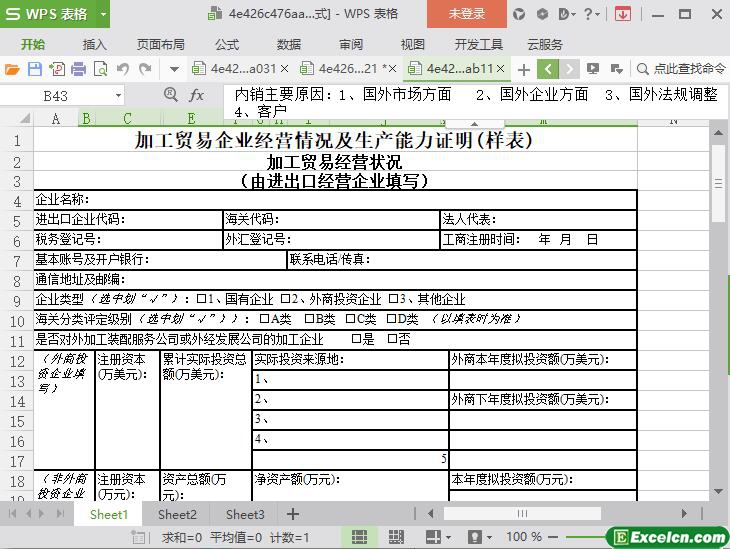Viewport: 730px width, 549px height.
Task: Open the Name Box dropdown arrow
Action: click(118, 95)
